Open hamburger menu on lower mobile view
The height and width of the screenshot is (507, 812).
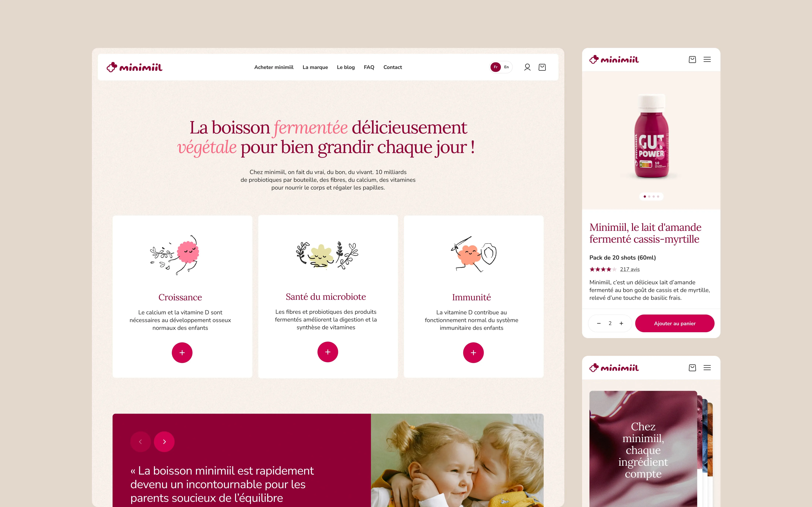tap(707, 368)
